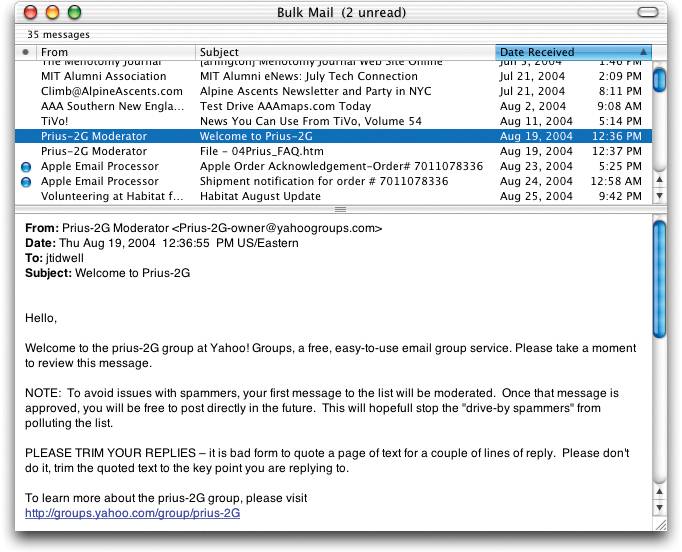This screenshot has width=682, height=552.
Task: Click unread dot beside Shipment notification message
Action: (26, 182)
